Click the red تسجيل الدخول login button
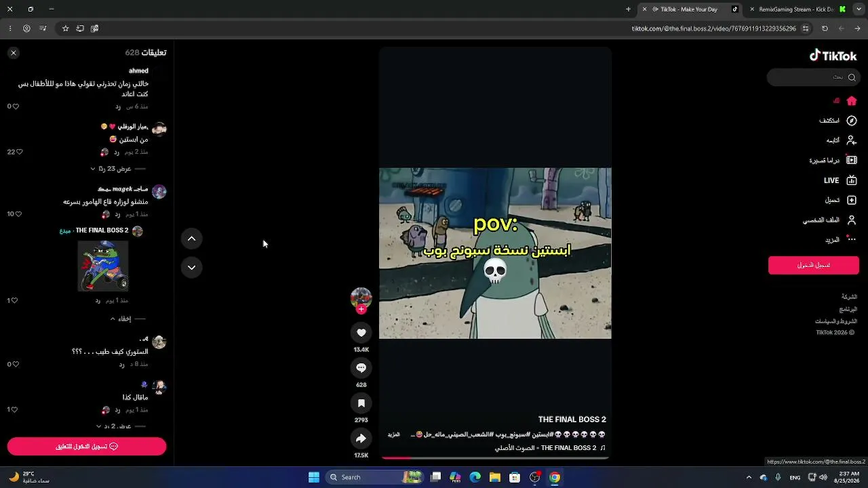Viewport: 868px width, 488px height. click(814, 265)
